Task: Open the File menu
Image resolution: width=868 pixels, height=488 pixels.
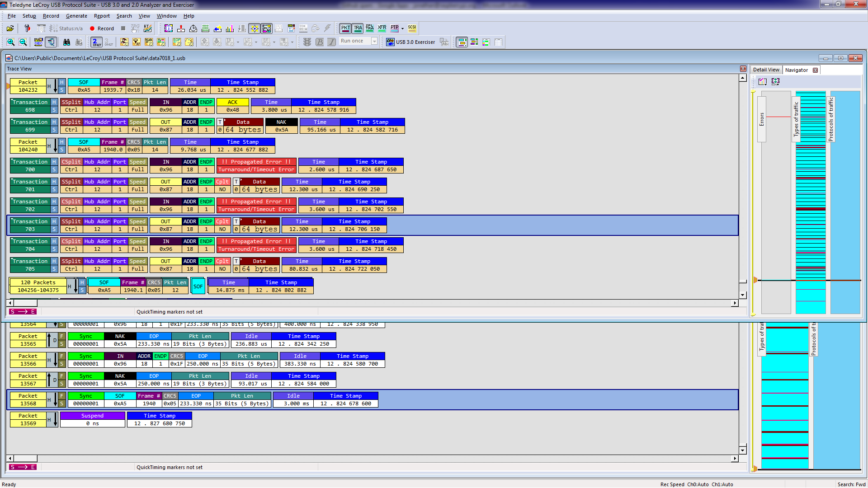Action: point(12,16)
